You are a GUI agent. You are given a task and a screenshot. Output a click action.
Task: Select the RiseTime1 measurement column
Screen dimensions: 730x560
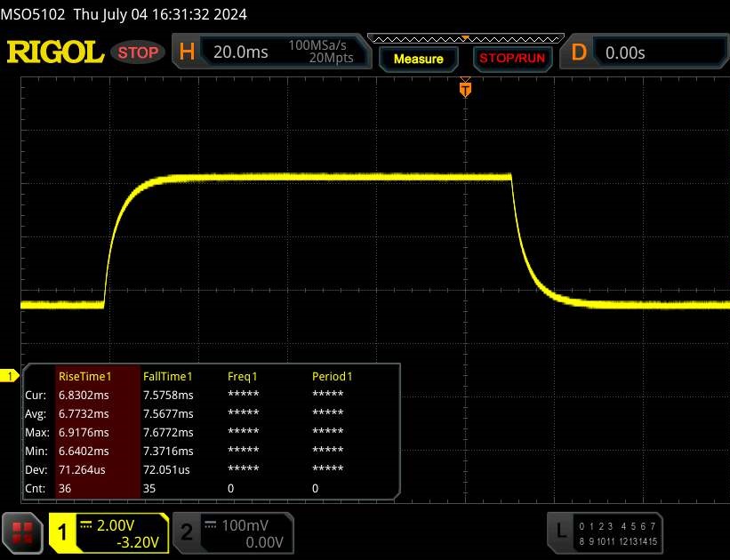tap(84, 376)
